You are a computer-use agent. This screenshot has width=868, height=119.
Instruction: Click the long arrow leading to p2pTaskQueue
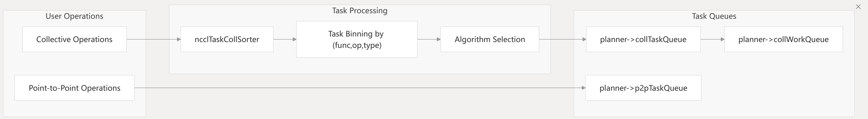pos(360,88)
